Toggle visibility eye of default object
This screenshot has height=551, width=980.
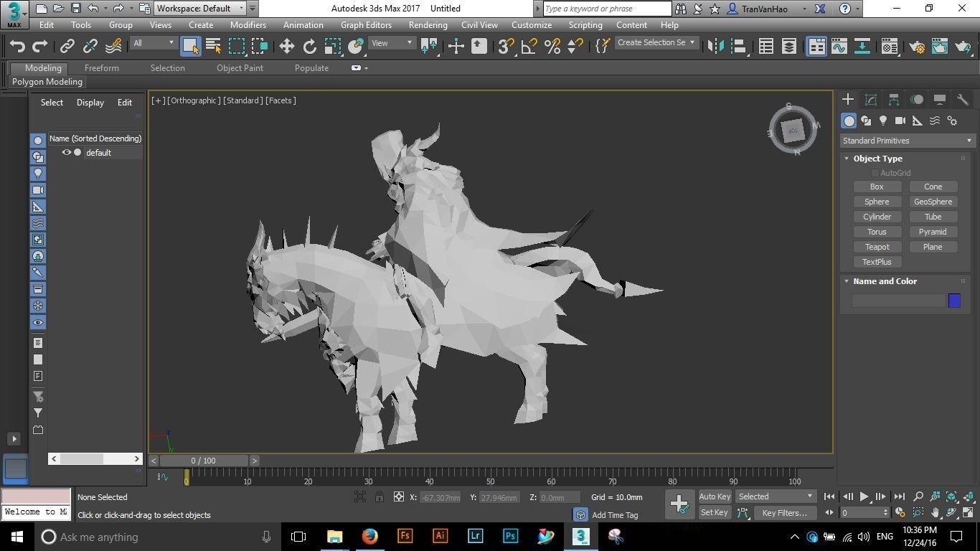click(67, 152)
